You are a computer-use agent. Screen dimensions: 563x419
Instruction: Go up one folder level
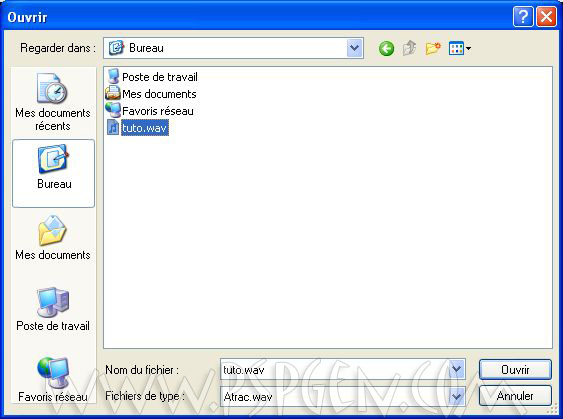[409, 48]
